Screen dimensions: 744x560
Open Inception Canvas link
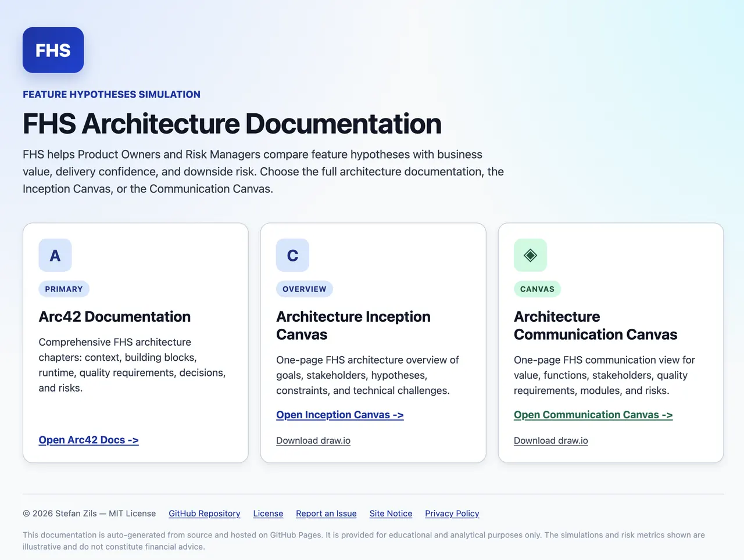pyautogui.click(x=340, y=415)
